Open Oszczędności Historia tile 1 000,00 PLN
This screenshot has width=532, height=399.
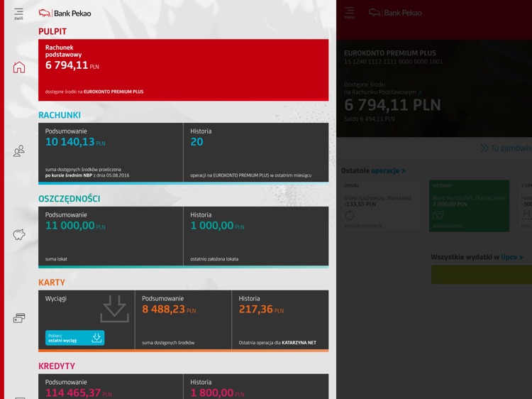click(x=256, y=236)
